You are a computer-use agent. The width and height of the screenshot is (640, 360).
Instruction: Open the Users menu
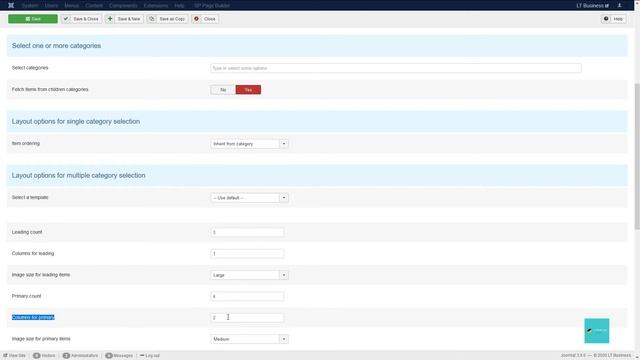[x=51, y=6]
